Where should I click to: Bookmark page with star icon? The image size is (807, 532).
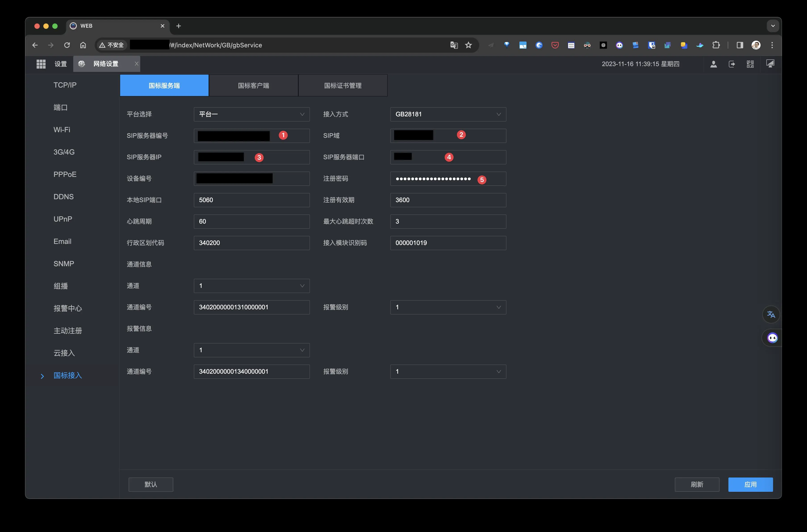coord(468,45)
